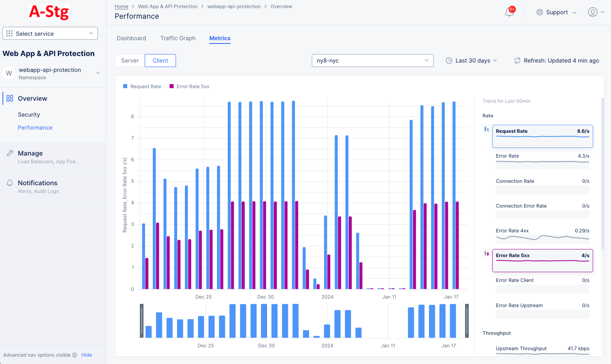
Task: Open the Overview grid icon in sidebar
Action: 9,98
